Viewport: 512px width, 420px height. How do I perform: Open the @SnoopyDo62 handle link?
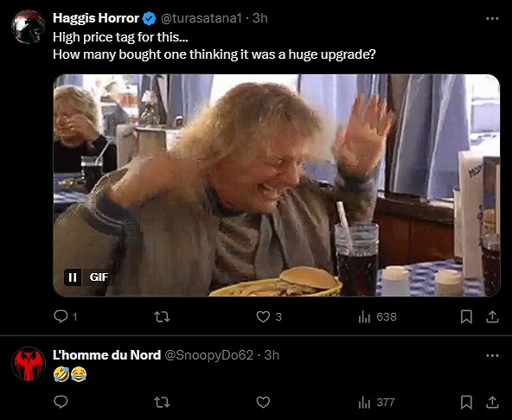coord(208,355)
